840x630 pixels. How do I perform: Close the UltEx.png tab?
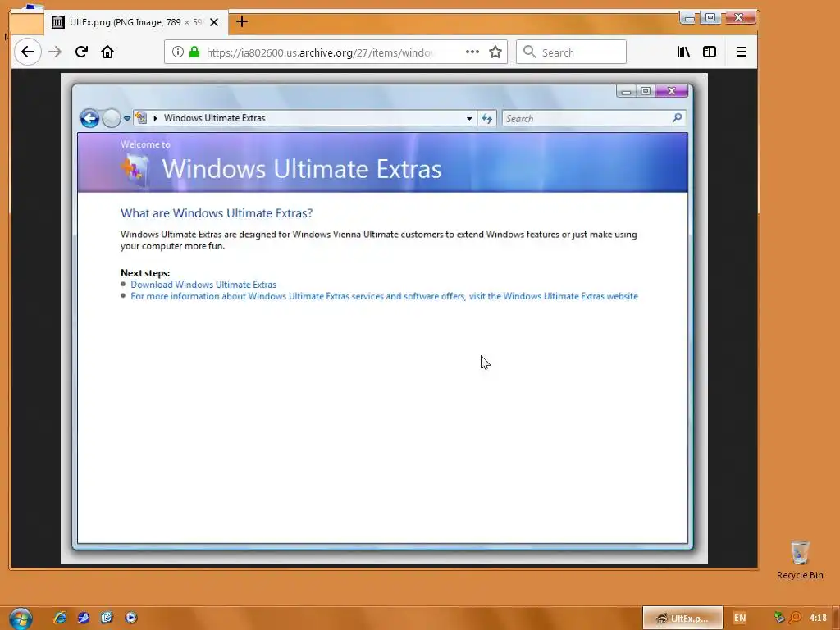214,22
